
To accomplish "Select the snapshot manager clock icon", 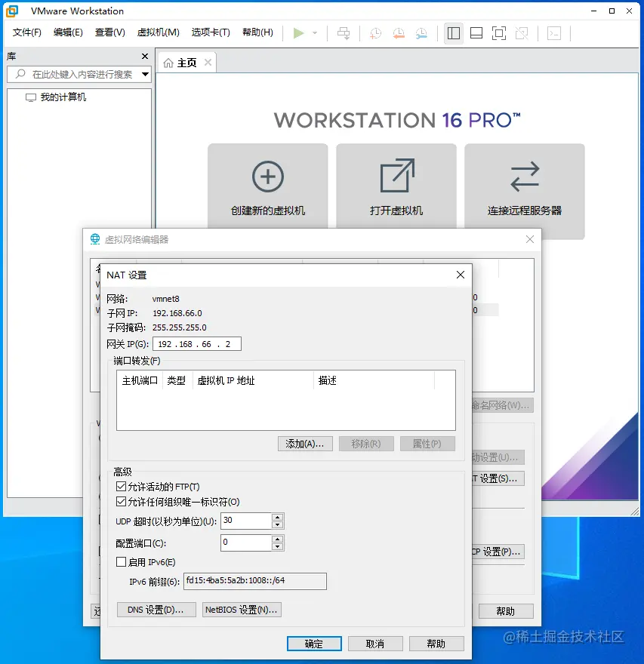I will coord(421,32).
